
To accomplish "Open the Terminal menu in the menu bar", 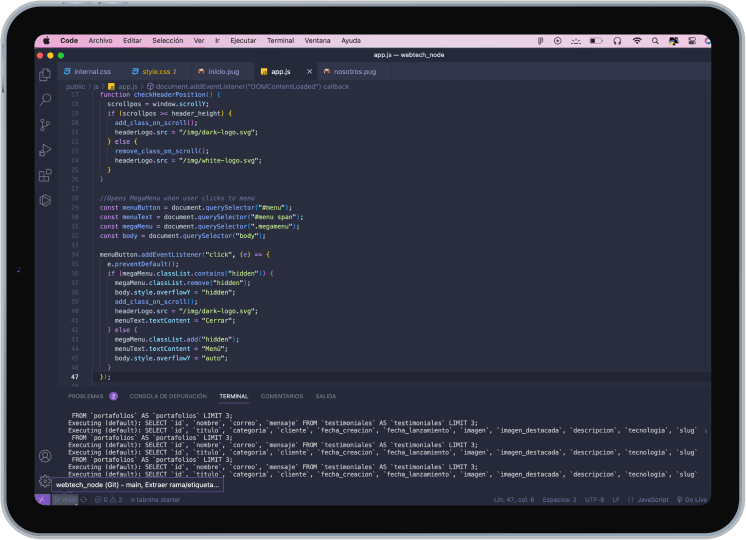I will (x=280, y=41).
